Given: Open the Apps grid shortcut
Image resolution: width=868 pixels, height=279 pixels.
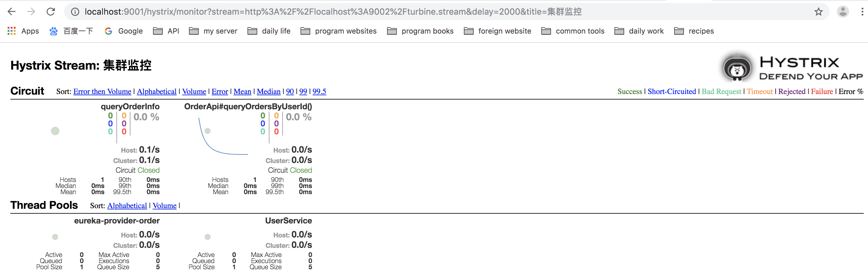Looking at the screenshot, I should [x=23, y=31].
